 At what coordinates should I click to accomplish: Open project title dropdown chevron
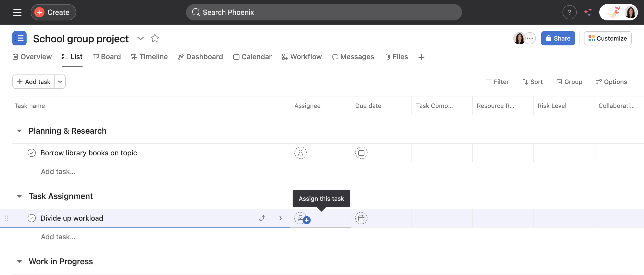pyautogui.click(x=140, y=39)
